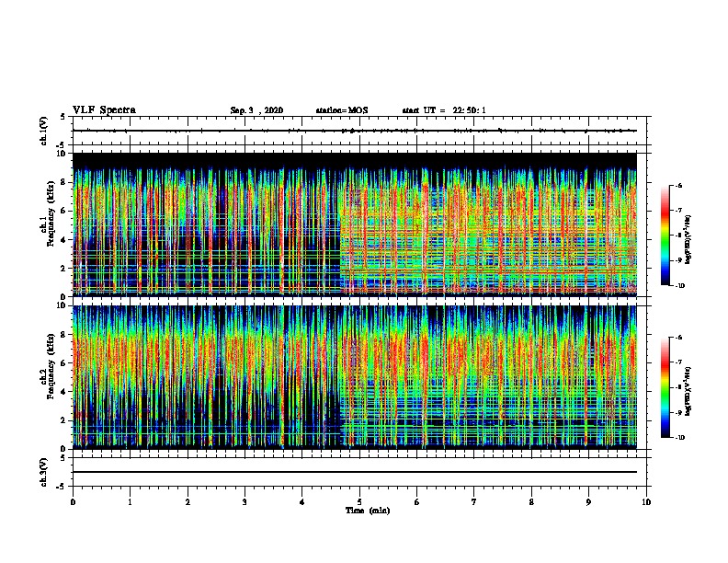Click the "Time (min)" x-axis label

pyautogui.click(x=368, y=511)
